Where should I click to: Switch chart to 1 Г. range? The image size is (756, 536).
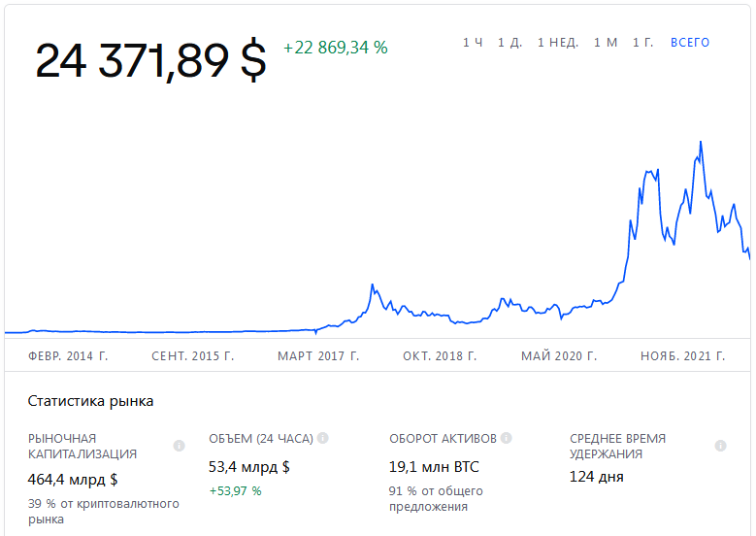643,43
